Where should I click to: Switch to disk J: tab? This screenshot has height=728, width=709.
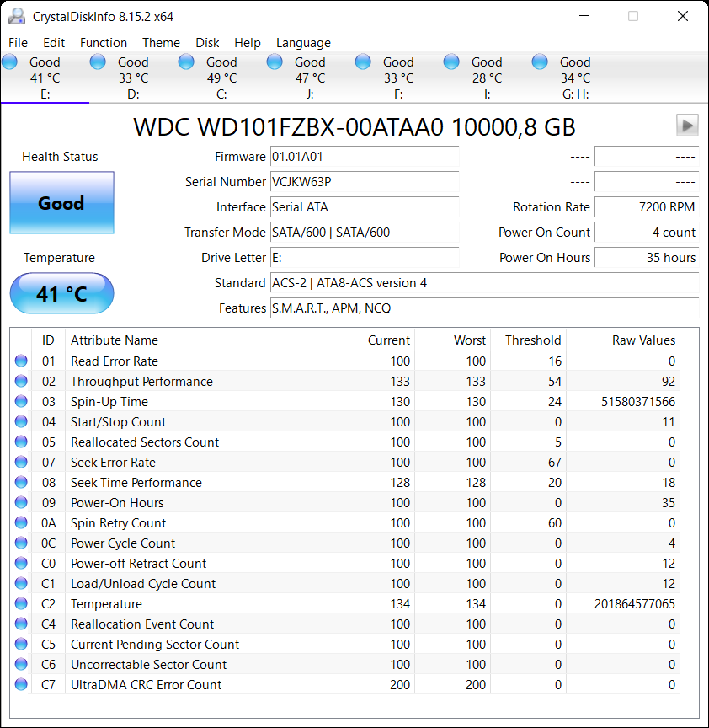click(x=310, y=78)
